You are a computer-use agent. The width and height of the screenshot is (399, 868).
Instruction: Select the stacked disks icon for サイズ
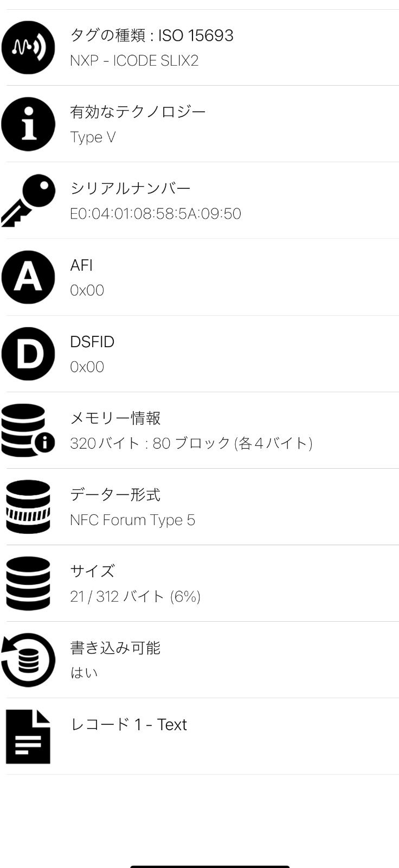pos(28,583)
